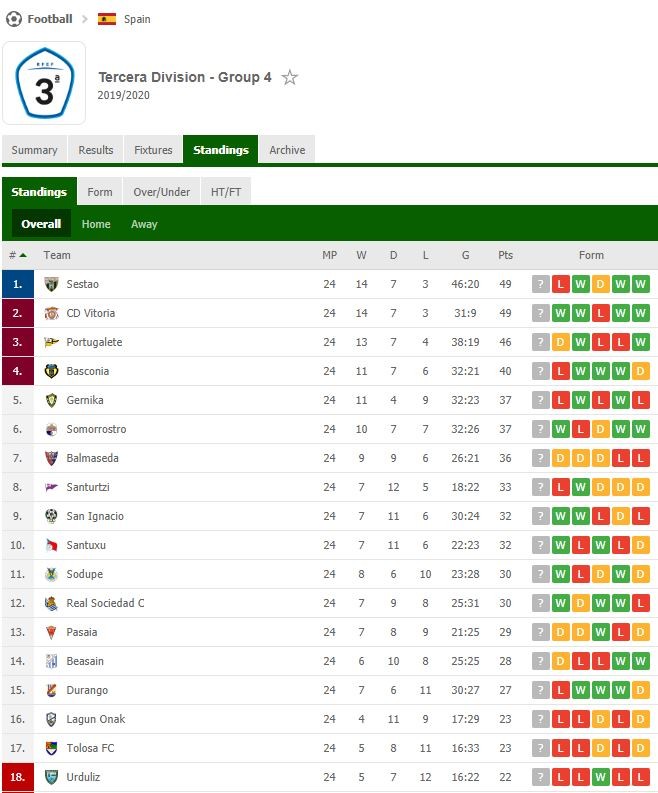Show Over/Under standings
The height and width of the screenshot is (793, 658).
161,192
